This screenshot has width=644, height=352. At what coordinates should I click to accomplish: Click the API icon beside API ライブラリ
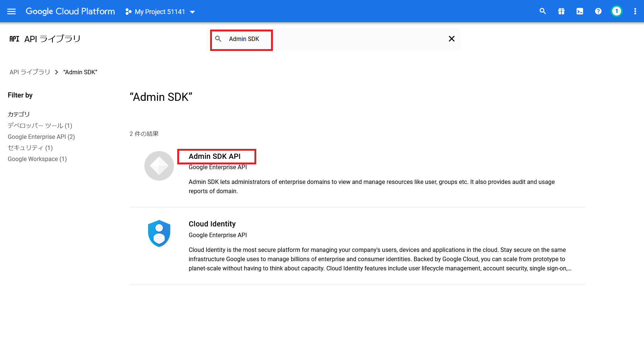click(14, 39)
